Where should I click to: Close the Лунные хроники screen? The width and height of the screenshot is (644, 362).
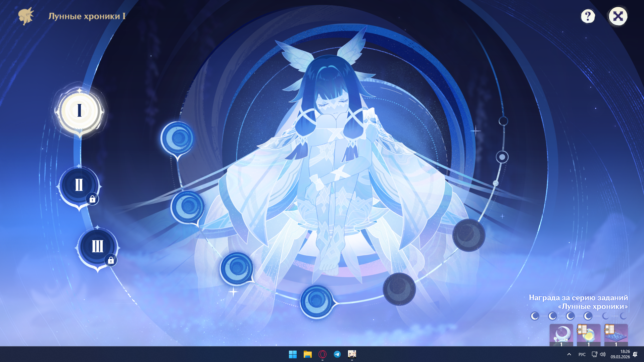pos(618,16)
